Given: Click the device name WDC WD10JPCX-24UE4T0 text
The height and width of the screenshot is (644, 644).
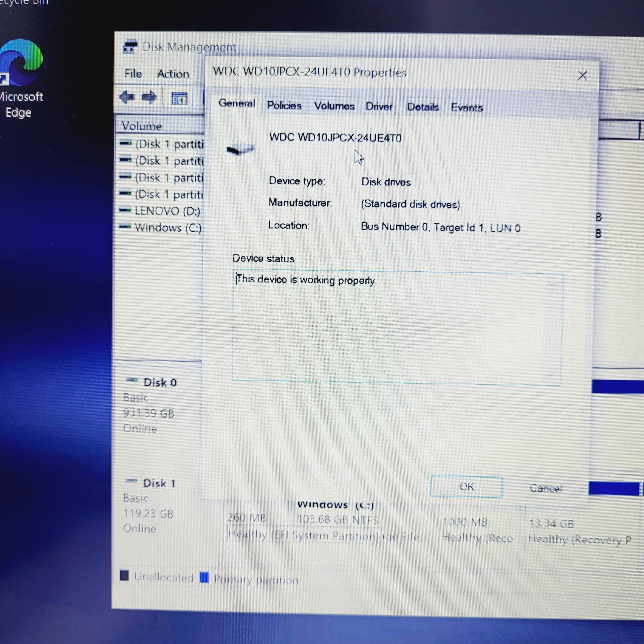Looking at the screenshot, I should [335, 138].
